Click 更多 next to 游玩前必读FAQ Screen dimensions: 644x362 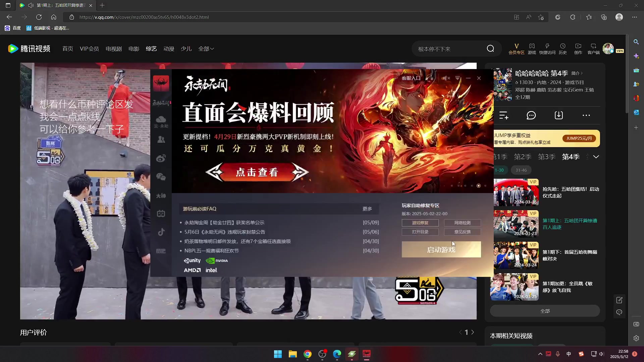[367, 209]
